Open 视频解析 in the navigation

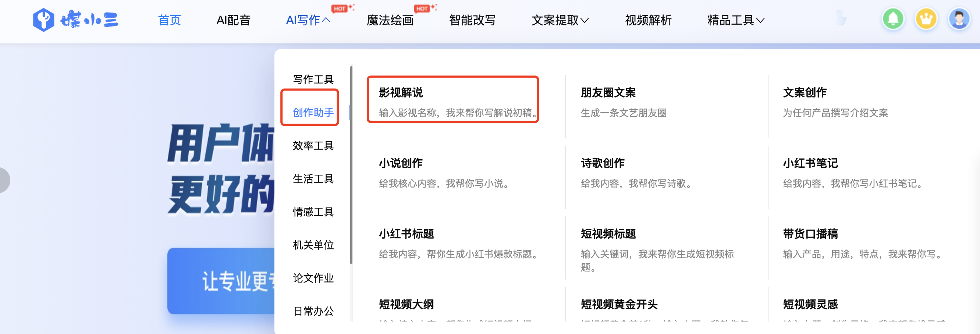coord(648,20)
